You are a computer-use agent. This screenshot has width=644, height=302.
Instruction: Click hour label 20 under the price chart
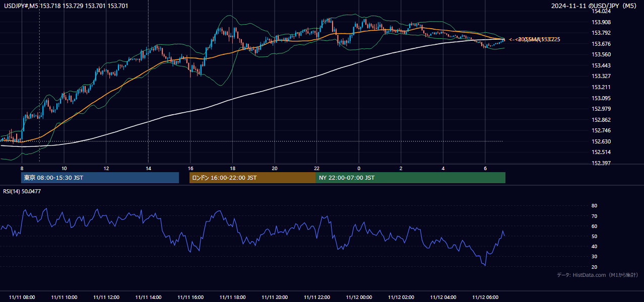[x=275, y=168]
